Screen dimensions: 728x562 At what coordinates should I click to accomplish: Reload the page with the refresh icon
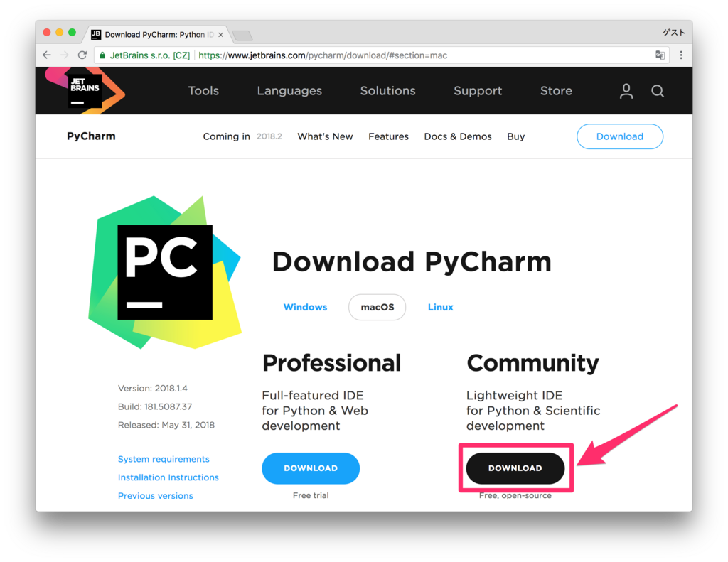point(82,55)
